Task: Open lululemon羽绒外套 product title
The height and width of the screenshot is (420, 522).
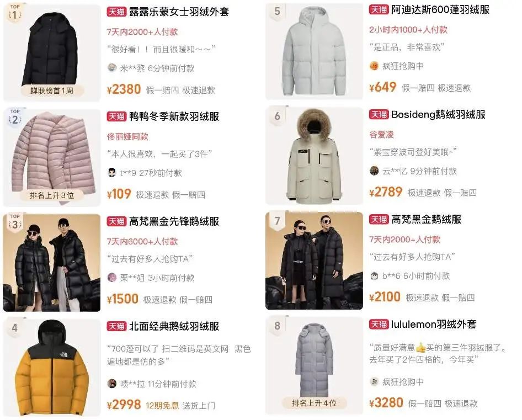Action: [434, 324]
